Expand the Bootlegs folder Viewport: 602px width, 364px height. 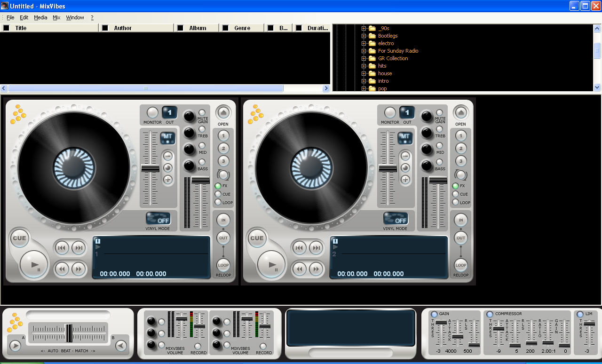click(x=364, y=36)
